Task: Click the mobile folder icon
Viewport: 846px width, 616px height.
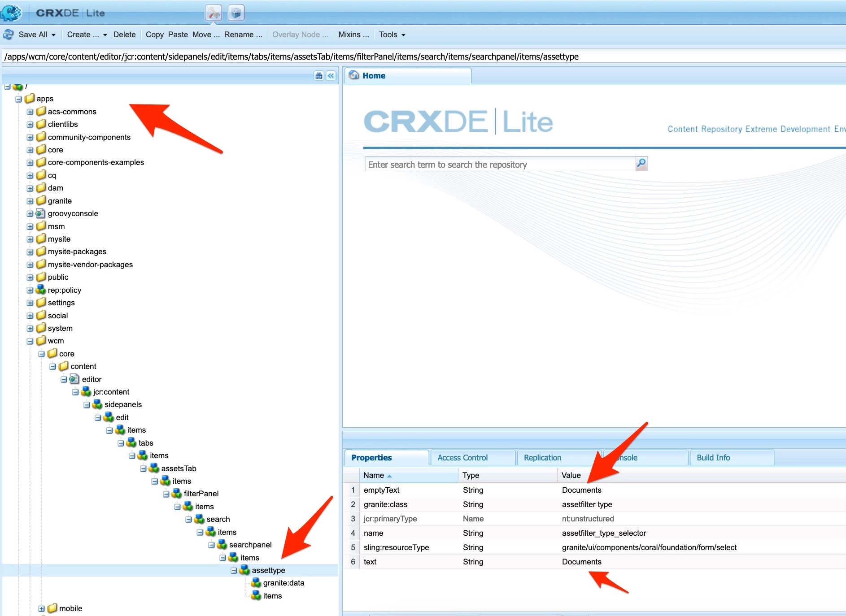Action: coord(52,608)
